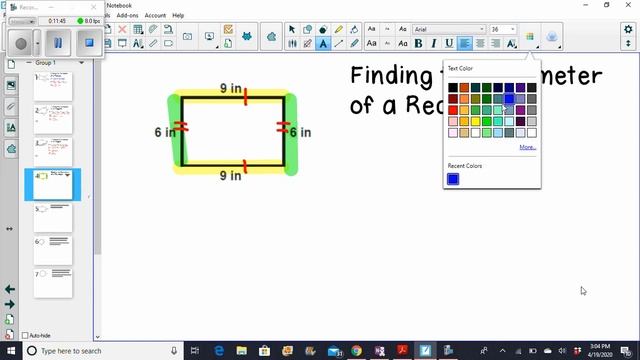This screenshot has width=640, height=360.
Task: Toggle Underline formatting
Action: point(449,43)
